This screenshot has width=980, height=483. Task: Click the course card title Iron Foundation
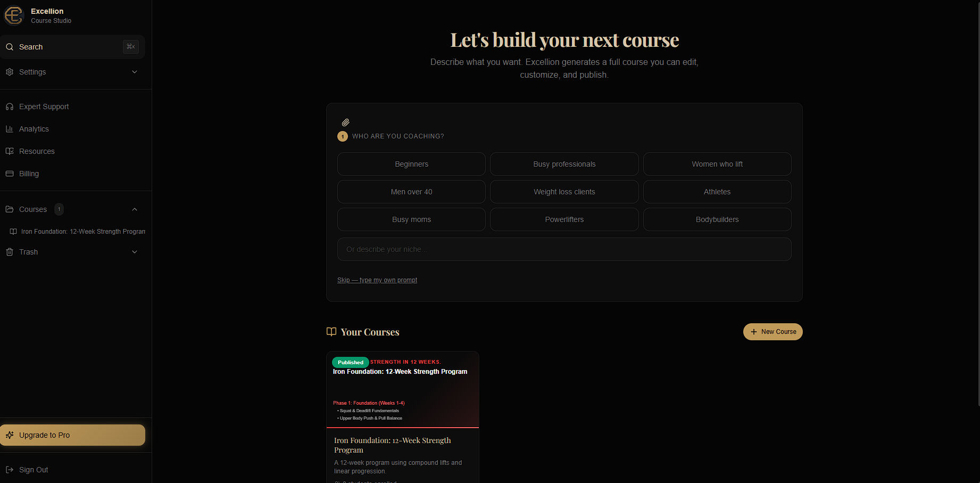(x=393, y=445)
